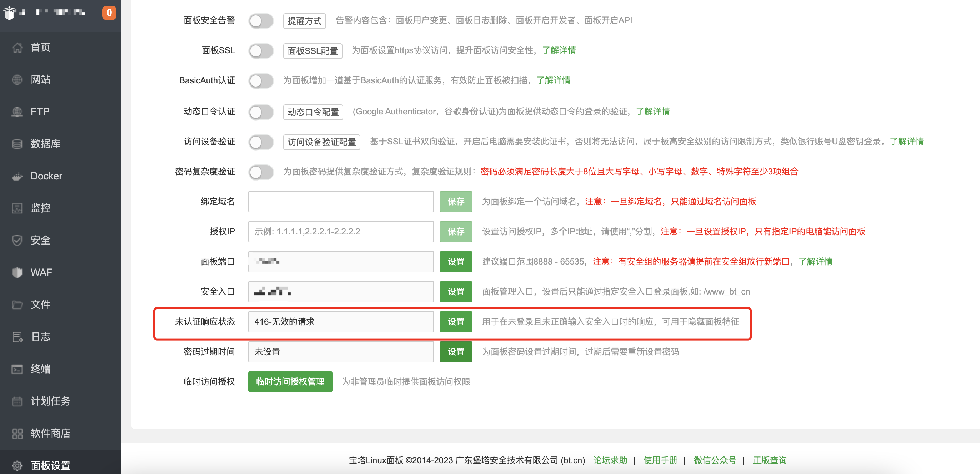Click the log icon beside 日志

click(17, 337)
